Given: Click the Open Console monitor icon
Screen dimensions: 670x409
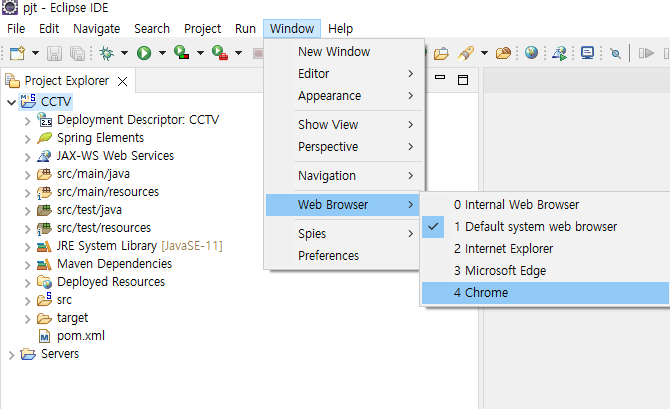Looking at the screenshot, I should click(588, 53).
